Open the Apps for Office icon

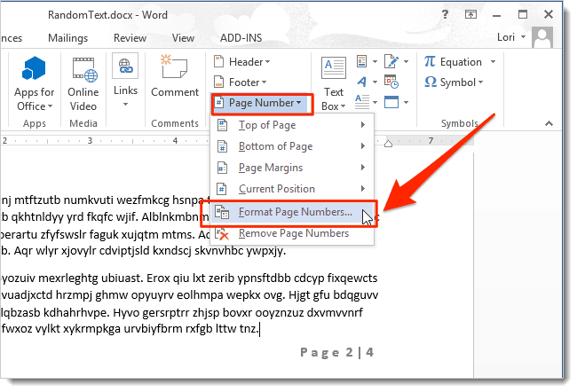tap(34, 68)
